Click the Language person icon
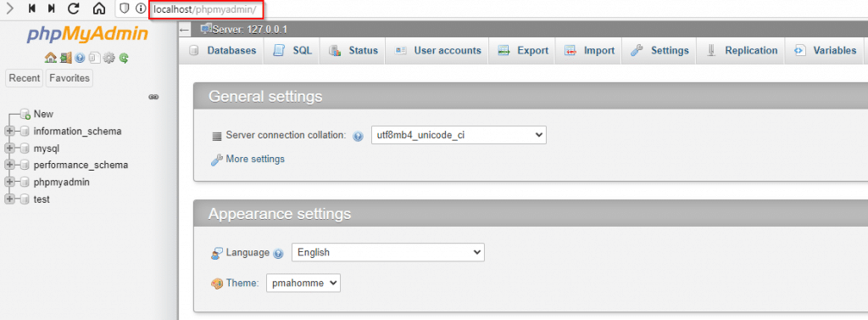This screenshot has width=868, height=320. (x=217, y=253)
